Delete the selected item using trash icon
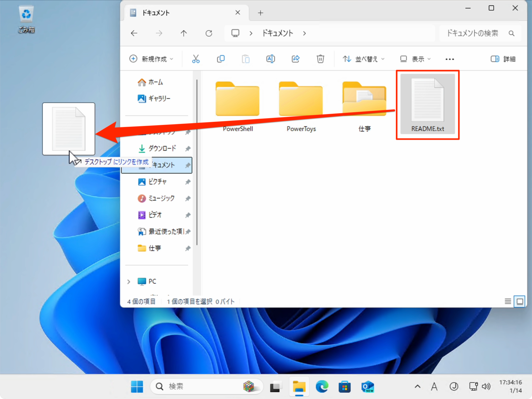This screenshot has width=532, height=399. [320, 59]
